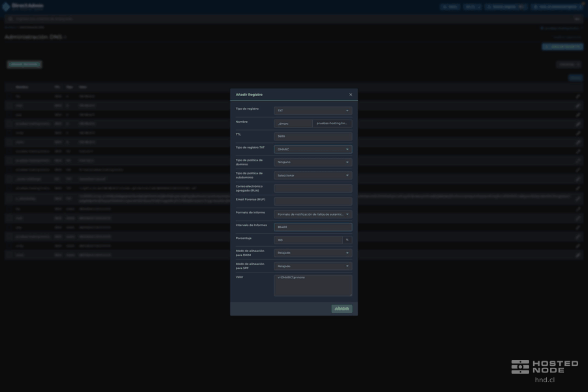Screen dimensions: 588x392
Task: Click the AÑADIR button in the dialog
Action: point(342,309)
